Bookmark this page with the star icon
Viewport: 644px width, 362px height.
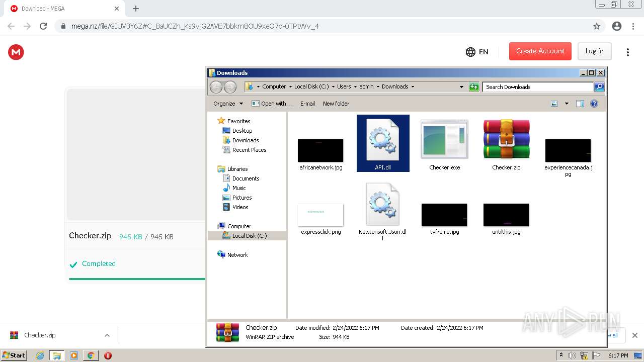click(x=597, y=26)
